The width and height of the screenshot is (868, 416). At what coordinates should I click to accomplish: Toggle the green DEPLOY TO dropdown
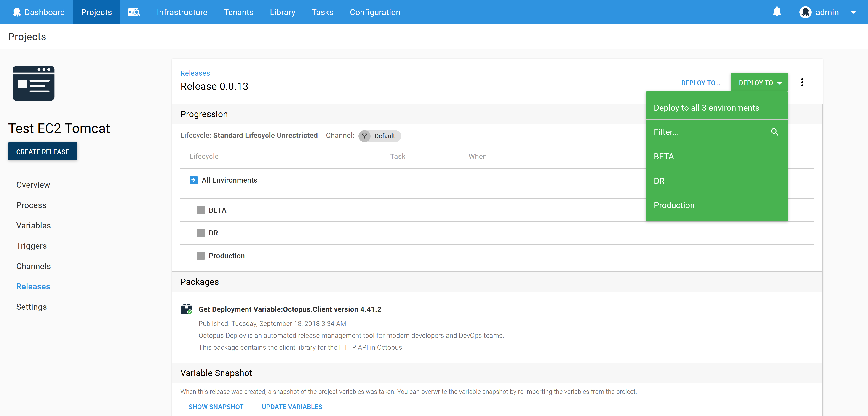click(759, 83)
